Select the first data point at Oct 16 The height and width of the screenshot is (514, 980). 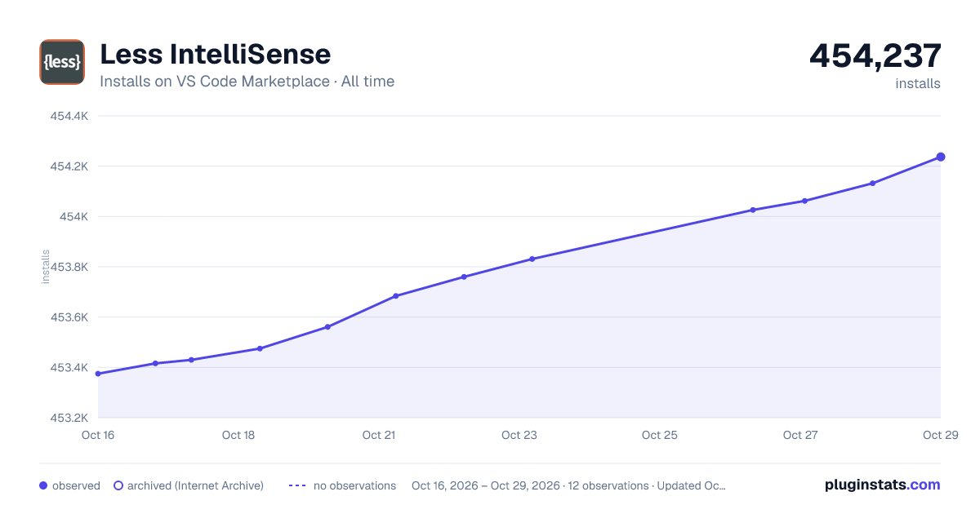tap(98, 374)
